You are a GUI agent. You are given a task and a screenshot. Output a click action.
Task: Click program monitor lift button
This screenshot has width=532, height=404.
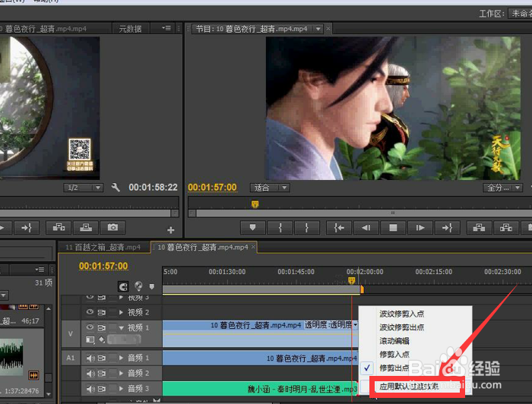pyautogui.click(x=479, y=228)
